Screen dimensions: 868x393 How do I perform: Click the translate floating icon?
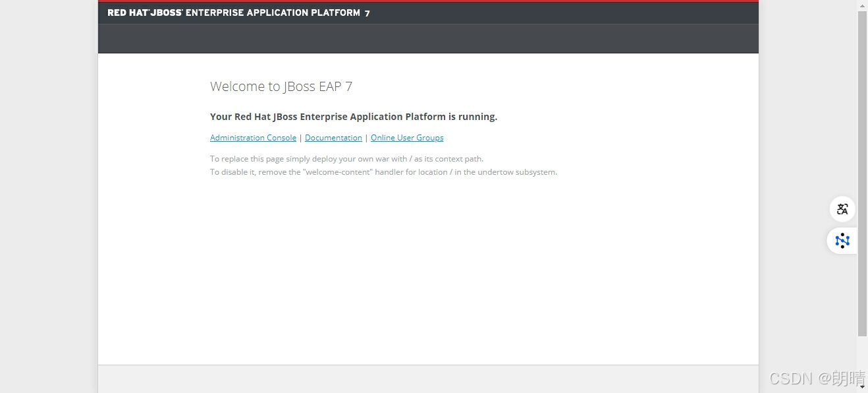[842, 210]
